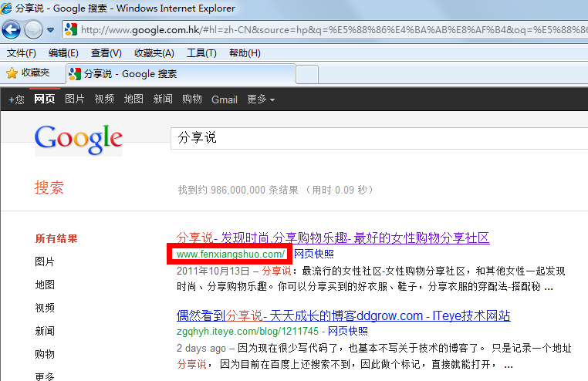Select 所有结果 in left sidebar
The image size is (588, 381).
56,238
